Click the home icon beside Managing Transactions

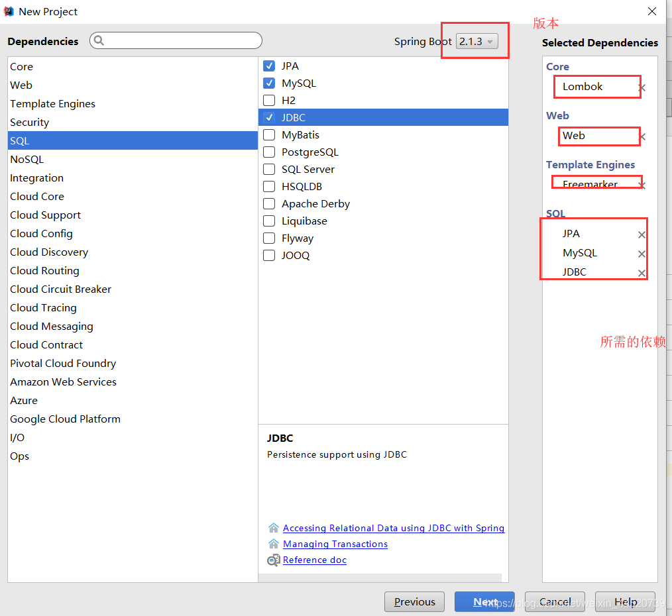[x=274, y=544]
